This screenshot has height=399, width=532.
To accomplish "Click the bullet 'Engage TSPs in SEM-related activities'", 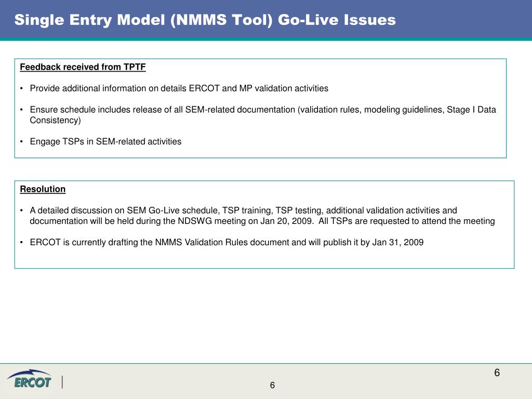I will click(x=105, y=141).
